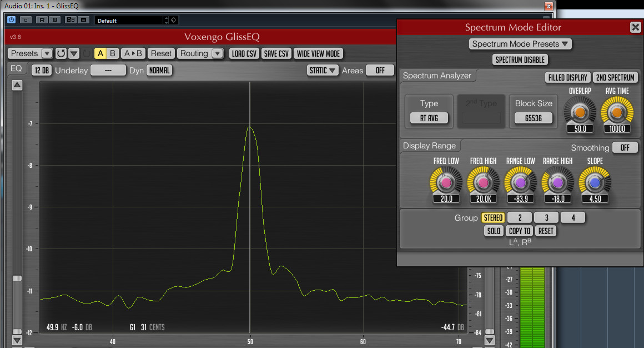Click the Overlap value 50.0

click(x=580, y=129)
